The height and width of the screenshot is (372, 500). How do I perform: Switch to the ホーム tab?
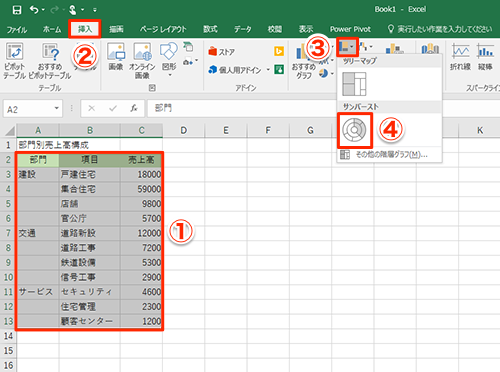point(52,30)
